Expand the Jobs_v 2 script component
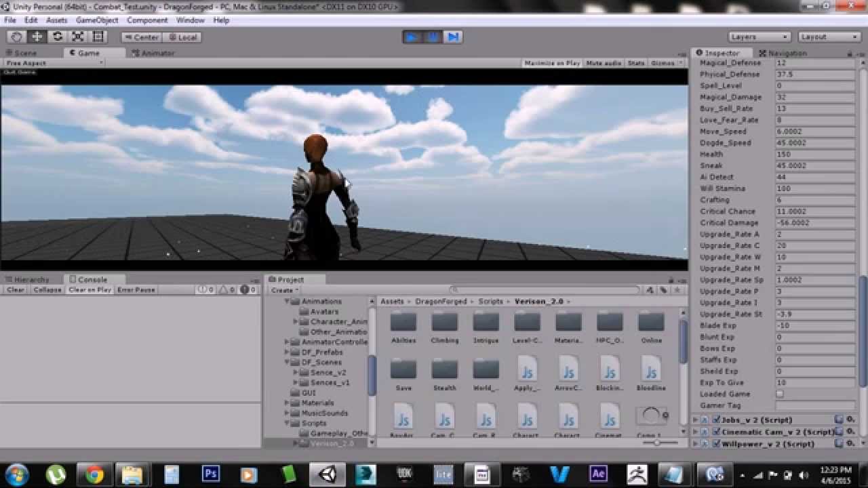The width and height of the screenshot is (868, 488). (x=696, y=420)
